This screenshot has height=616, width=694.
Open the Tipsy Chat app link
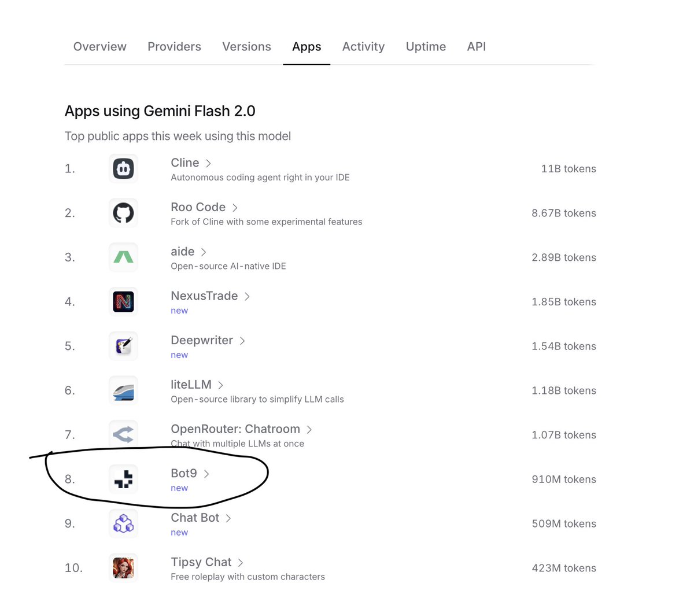tap(201, 562)
